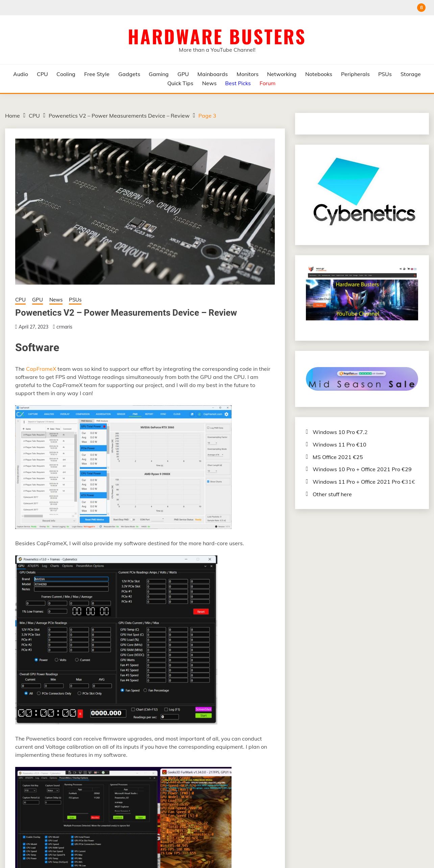Visit the Forum link
The height and width of the screenshot is (868, 434).
coord(267,83)
